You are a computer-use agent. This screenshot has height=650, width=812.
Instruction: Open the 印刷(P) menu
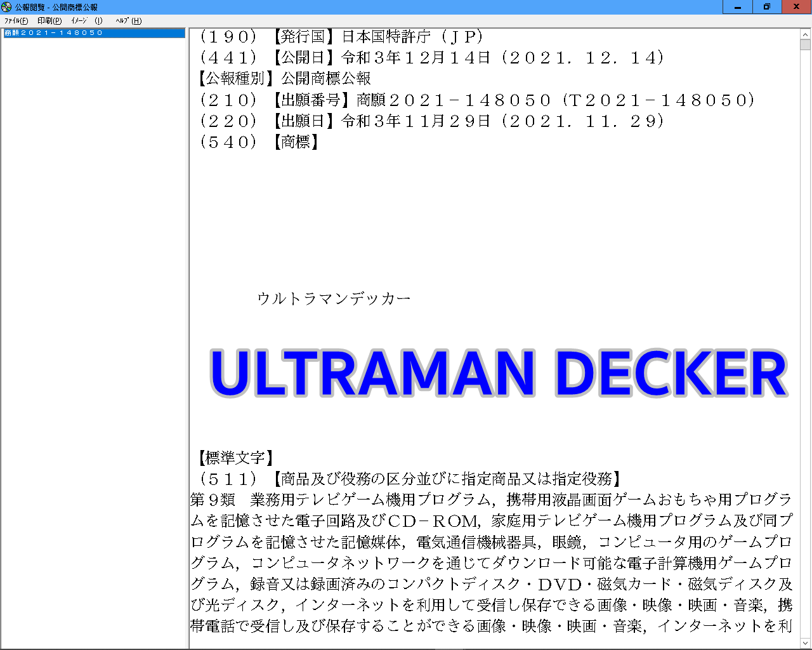click(49, 21)
